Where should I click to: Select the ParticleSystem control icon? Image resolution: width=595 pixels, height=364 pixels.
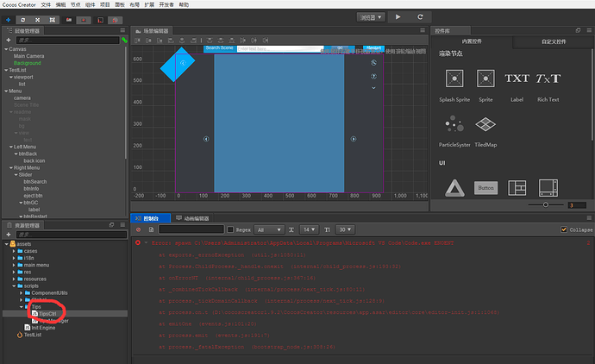[x=454, y=124]
